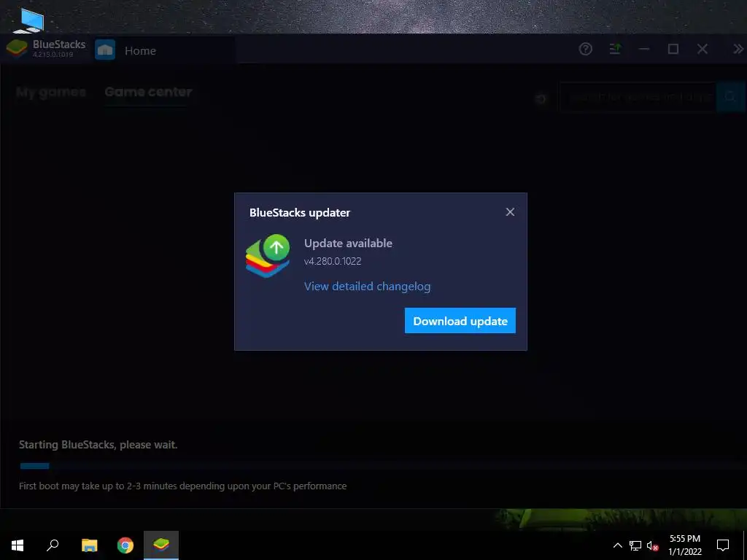Click the games search input field
Screen dimensions: 747x560
638,97
